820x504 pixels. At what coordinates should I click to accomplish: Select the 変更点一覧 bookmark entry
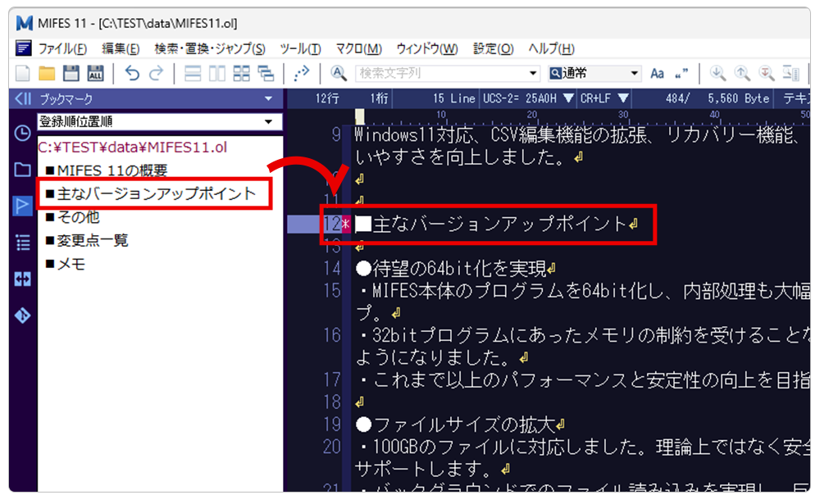point(92,241)
